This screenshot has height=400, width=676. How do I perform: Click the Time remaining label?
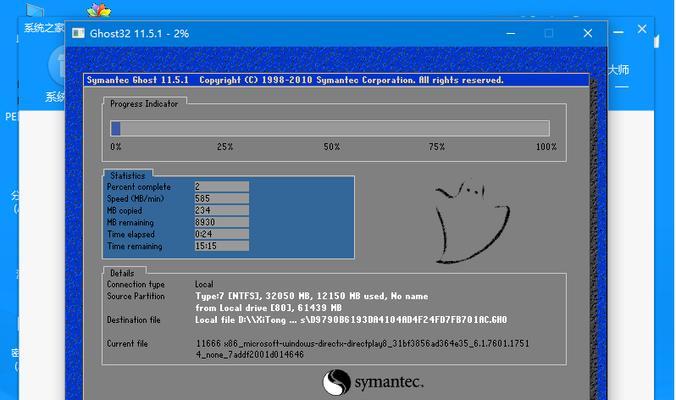pos(135,246)
